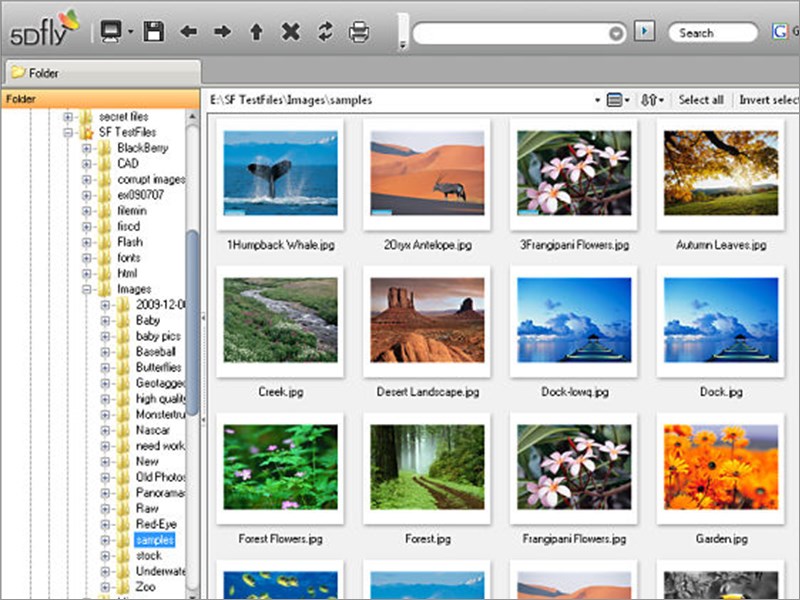Select the Zoo folder in tree
The height and width of the screenshot is (600, 800).
(145, 587)
